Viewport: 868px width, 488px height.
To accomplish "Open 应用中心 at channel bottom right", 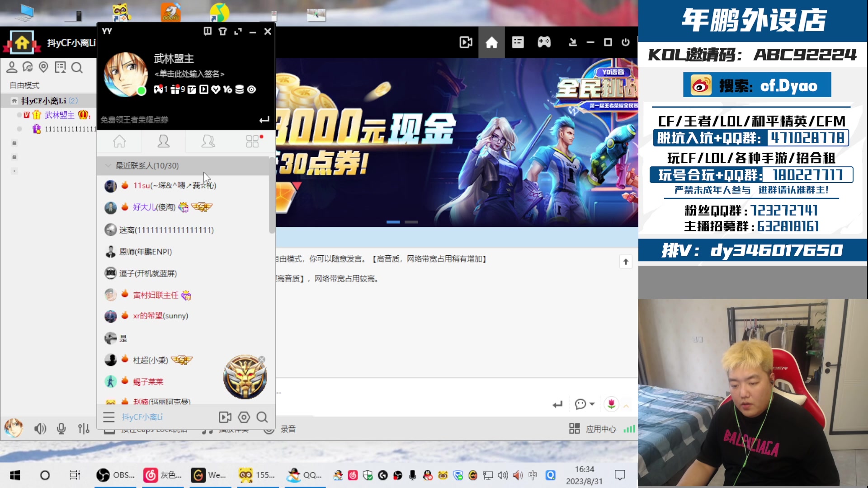I will [x=592, y=429].
